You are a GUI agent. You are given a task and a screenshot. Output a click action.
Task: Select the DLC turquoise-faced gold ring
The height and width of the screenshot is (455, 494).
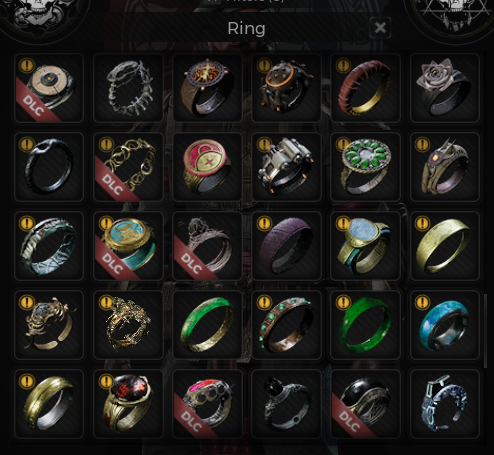pyautogui.click(x=128, y=246)
